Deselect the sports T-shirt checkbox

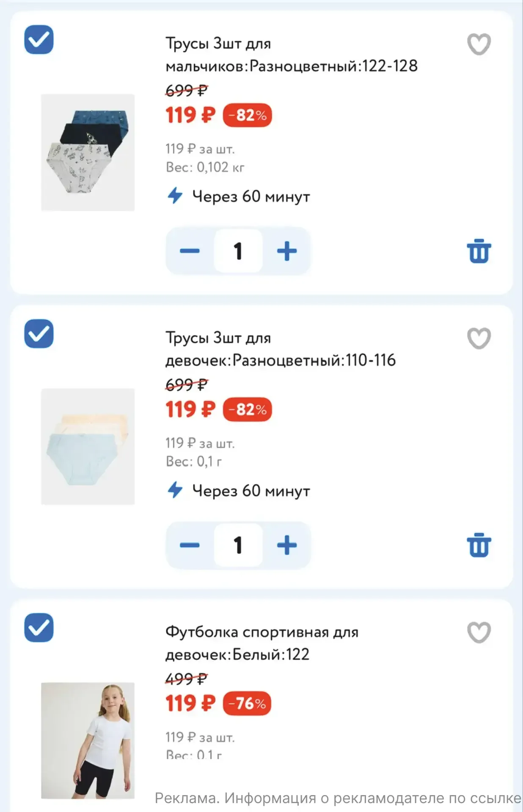coord(39,628)
